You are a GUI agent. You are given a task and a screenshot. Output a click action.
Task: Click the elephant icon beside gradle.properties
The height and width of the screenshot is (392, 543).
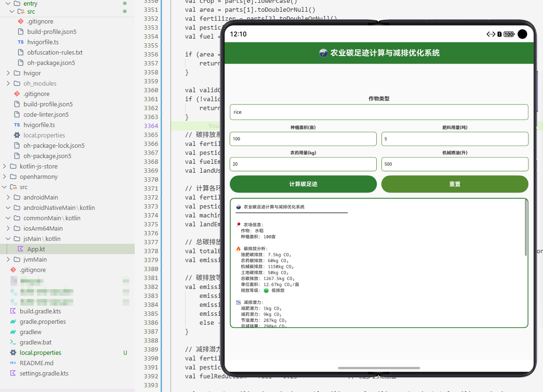click(x=12, y=321)
